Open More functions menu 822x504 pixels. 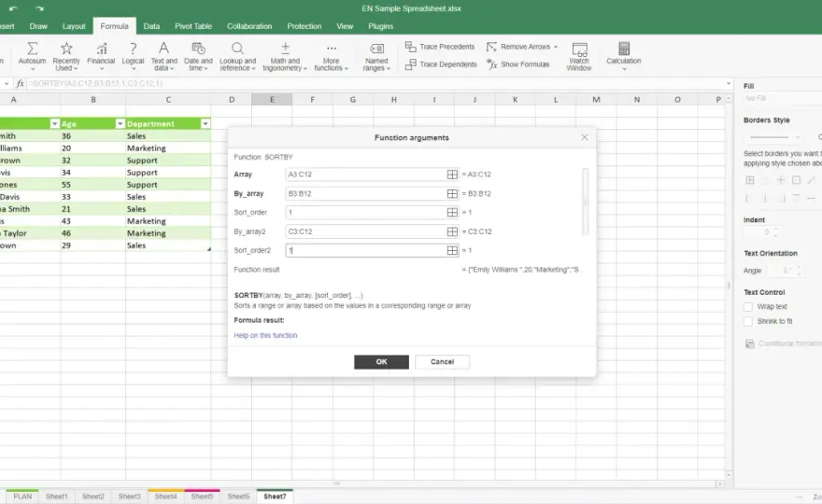331,56
